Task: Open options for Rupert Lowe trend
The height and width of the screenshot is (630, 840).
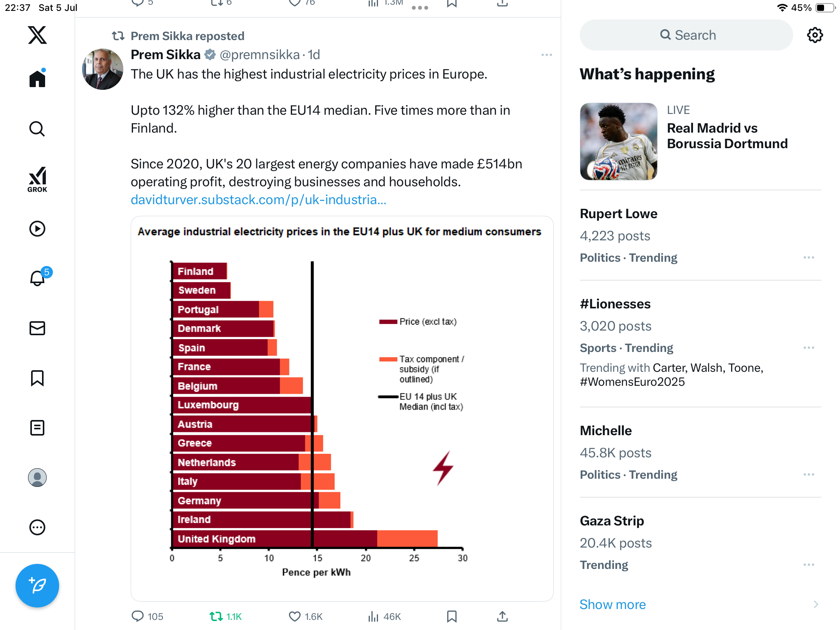Action: pyautogui.click(x=809, y=257)
